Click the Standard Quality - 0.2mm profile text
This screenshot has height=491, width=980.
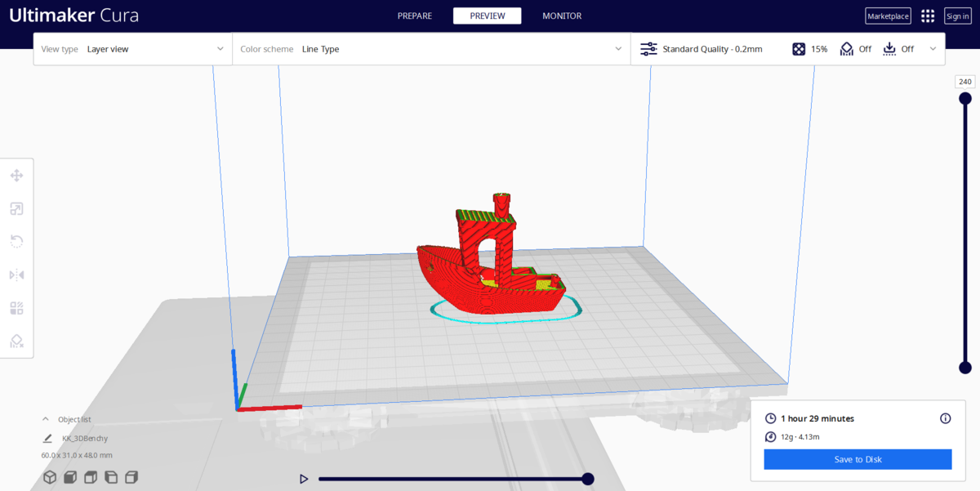pos(712,49)
